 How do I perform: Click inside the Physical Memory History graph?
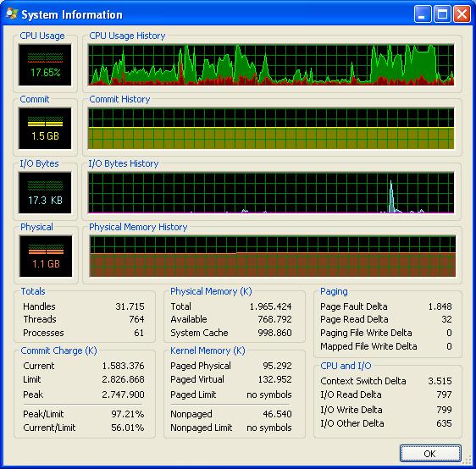273,257
